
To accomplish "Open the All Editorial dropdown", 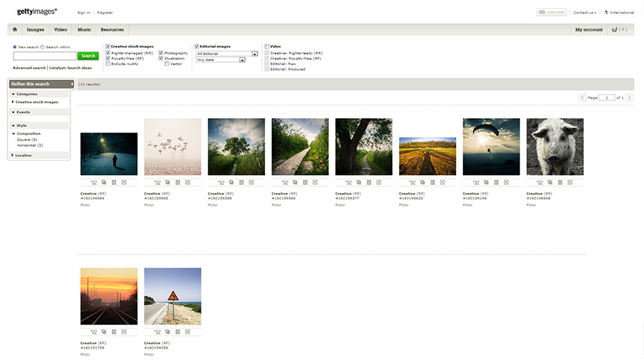I will tap(255, 54).
